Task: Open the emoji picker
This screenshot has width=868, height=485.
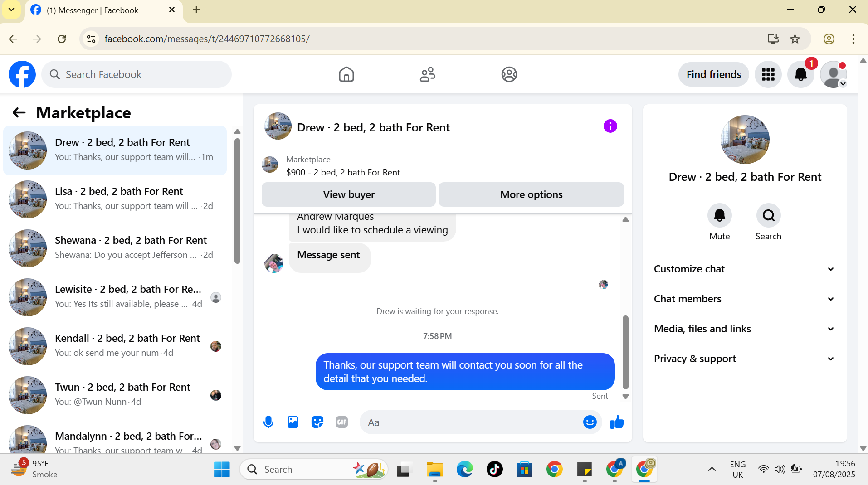Action: click(x=590, y=422)
